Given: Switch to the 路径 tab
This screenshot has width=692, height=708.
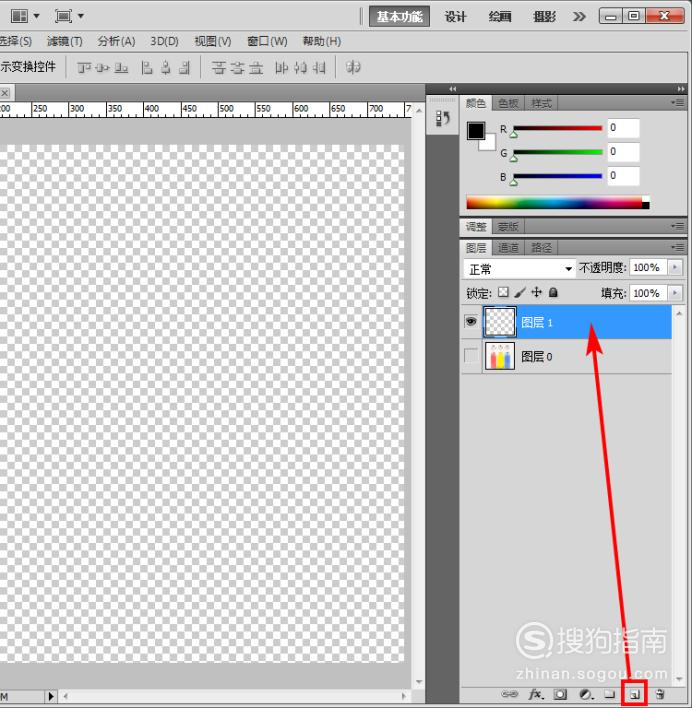Looking at the screenshot, I should click(x=542, y=247).
